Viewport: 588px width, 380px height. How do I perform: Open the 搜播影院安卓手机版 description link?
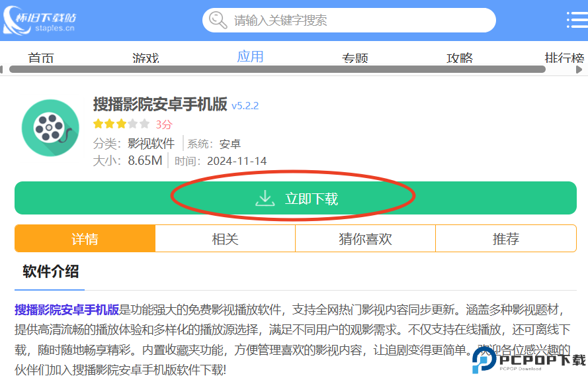click(x=67, y=310)
